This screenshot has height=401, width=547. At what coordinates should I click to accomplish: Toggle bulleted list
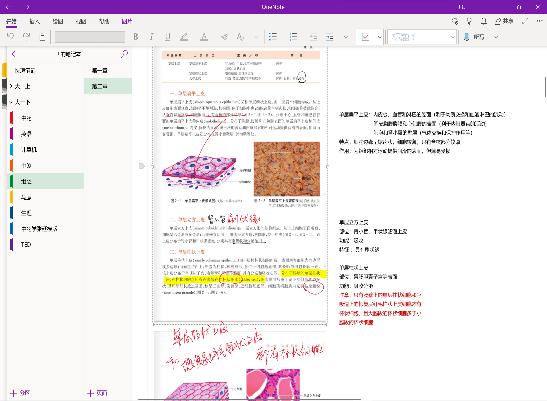(273, 37)
